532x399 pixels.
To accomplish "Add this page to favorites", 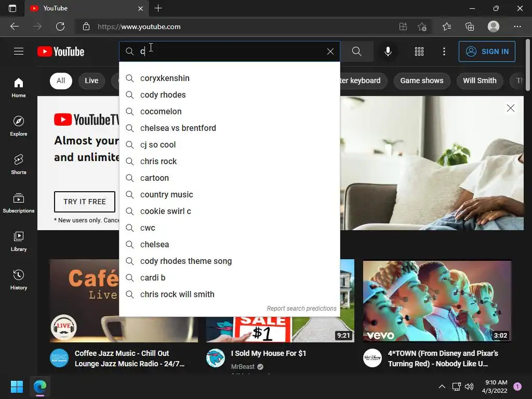I will [x=422, y=26].
